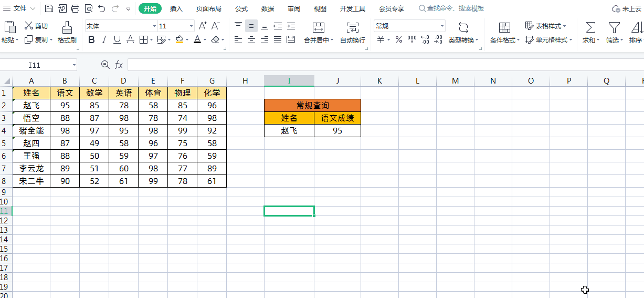Apply thousands separator format
Viewport: 644px width, 298px height.
[412, 39]
